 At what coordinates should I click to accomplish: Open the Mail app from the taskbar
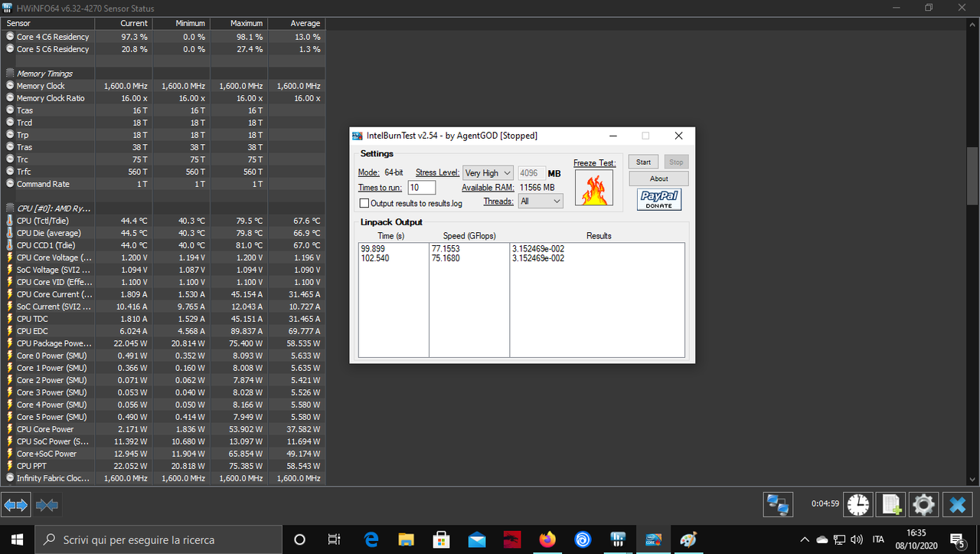[476, 539]
